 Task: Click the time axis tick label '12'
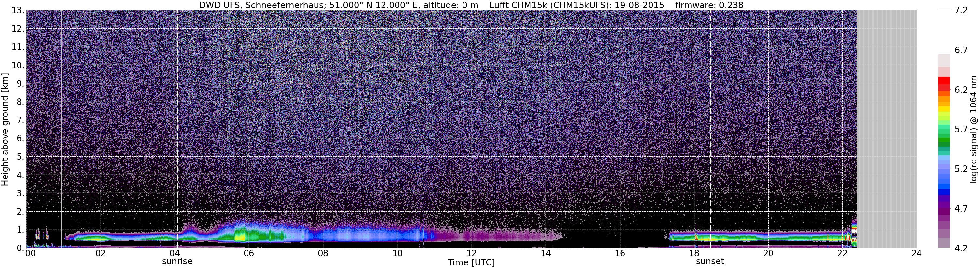click(x=471, y=254)
